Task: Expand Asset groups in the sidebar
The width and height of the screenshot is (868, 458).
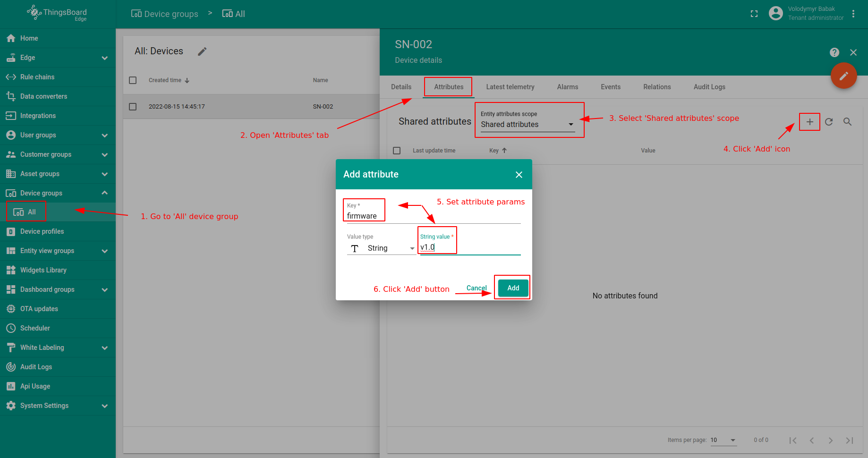Action: [104, 174]
